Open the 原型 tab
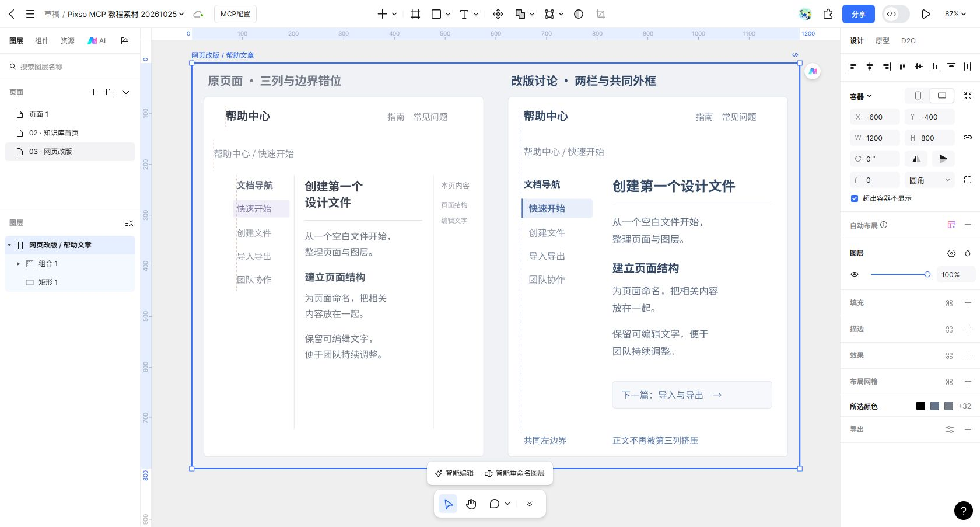The image size is (980, 527). [883, 41]
